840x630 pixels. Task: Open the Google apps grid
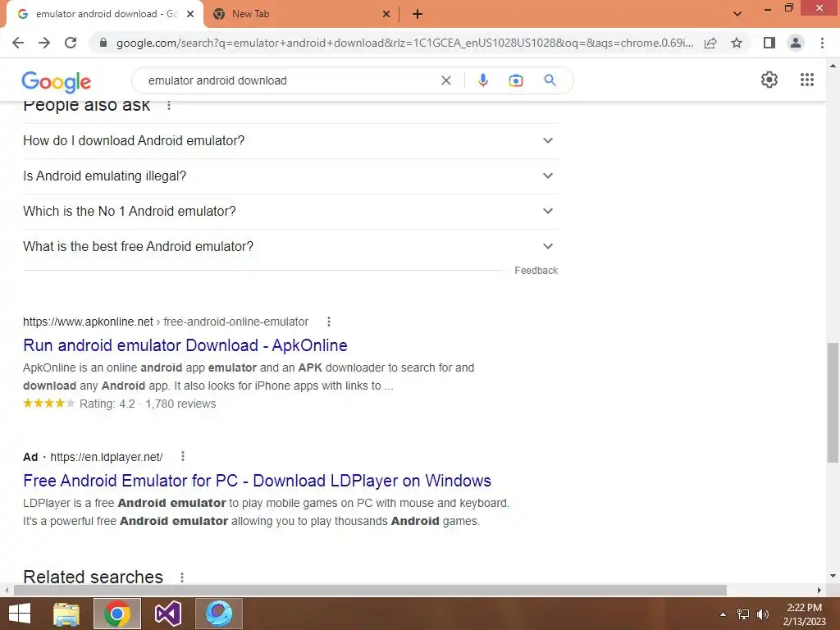[807, 80]
